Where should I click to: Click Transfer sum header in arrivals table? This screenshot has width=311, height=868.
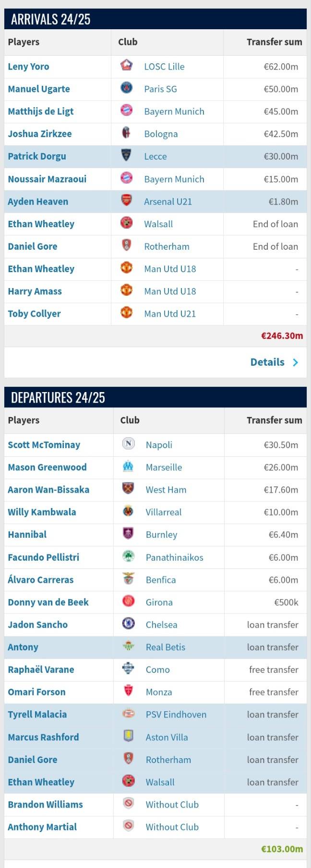coord(275,42)
